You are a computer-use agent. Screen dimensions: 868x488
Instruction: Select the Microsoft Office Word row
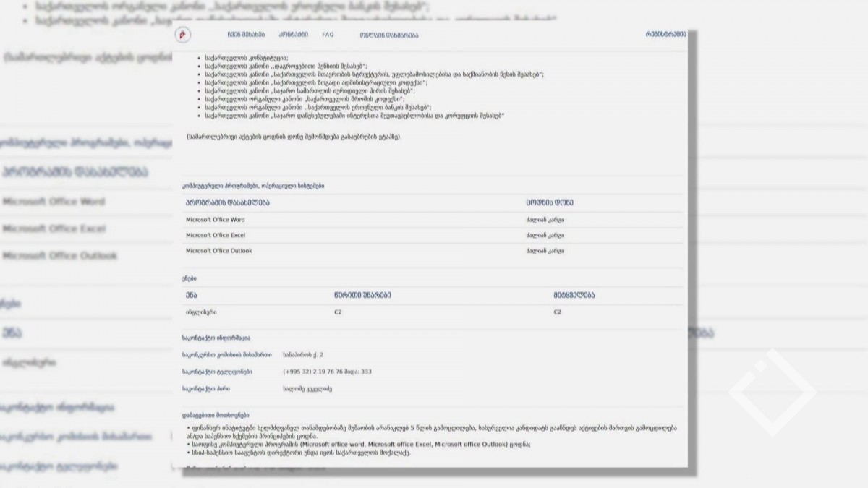click(x=216, y=220)
